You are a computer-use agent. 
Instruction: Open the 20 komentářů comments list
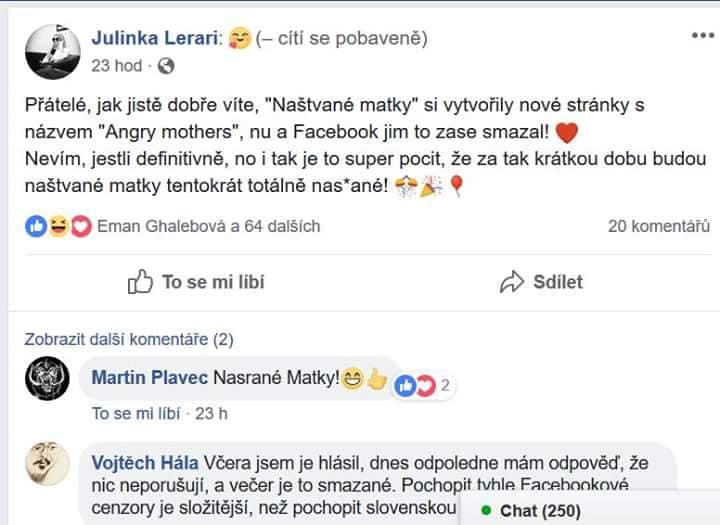click(x=658, y=226)
